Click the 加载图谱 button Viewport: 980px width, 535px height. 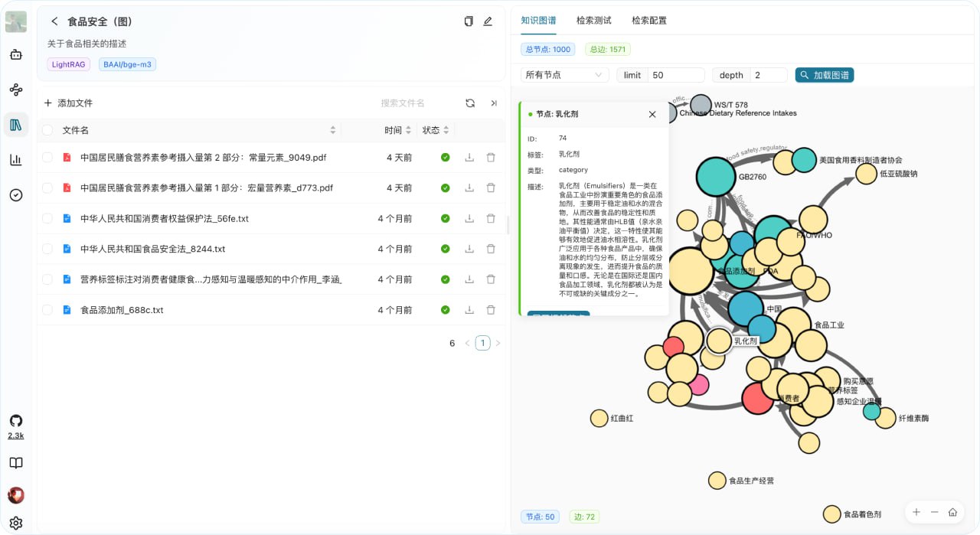(825, 75)
